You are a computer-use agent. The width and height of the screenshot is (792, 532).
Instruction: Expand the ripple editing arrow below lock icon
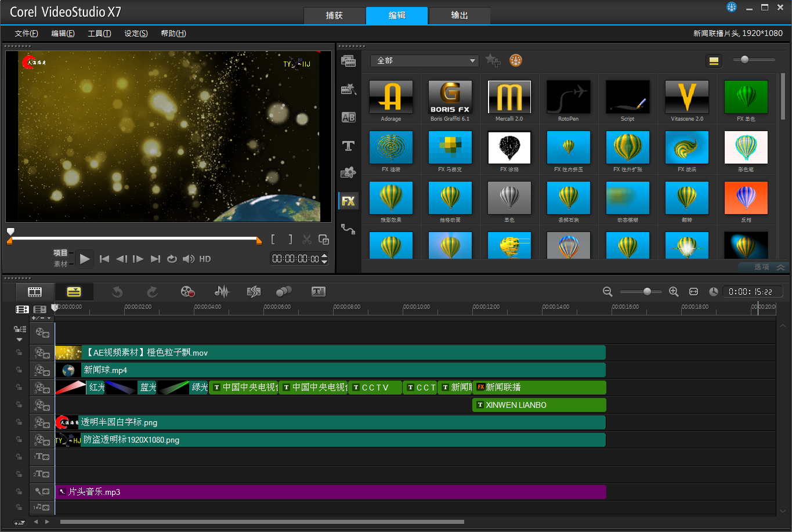point(19,339)
